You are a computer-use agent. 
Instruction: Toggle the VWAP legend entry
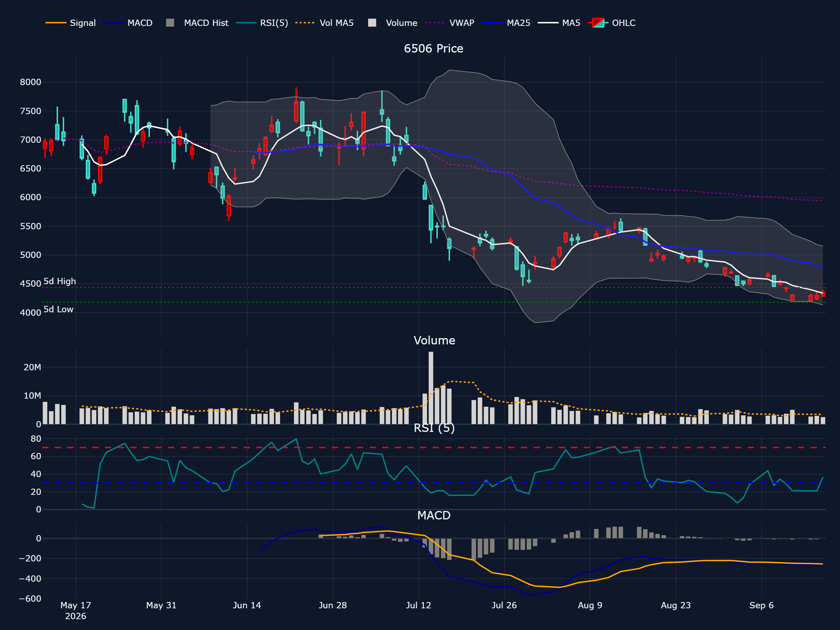point(450,23)
